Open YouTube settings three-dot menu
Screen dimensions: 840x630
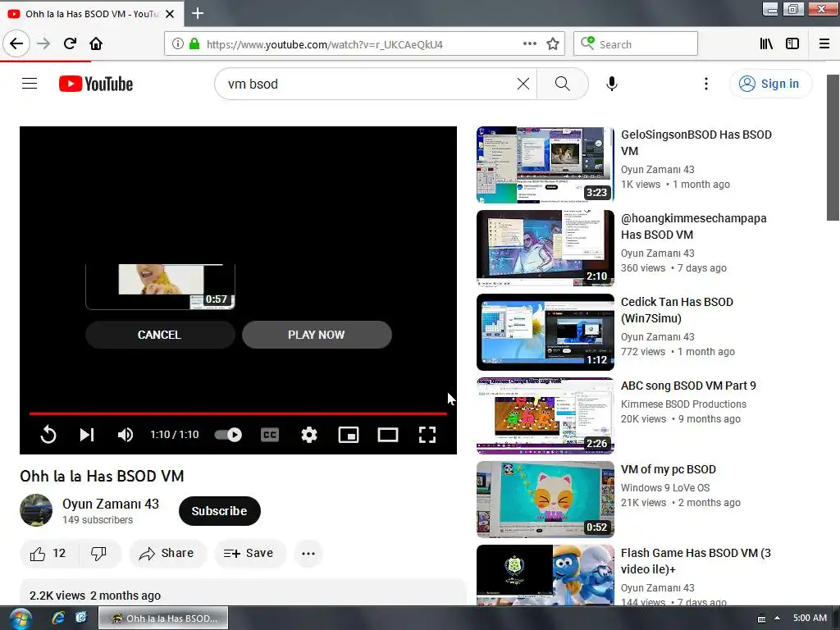705,84
